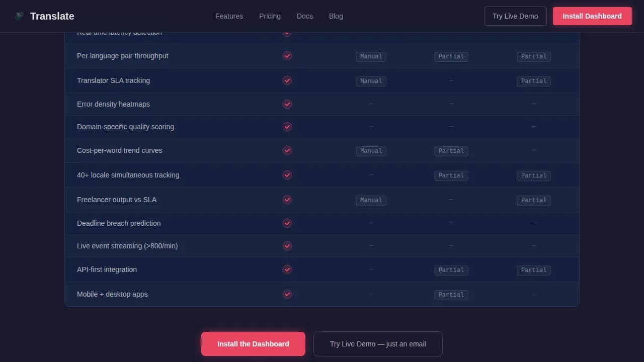Click checkmark for Error density heatmaps
The image size is (644, 362).
[287, 104]
